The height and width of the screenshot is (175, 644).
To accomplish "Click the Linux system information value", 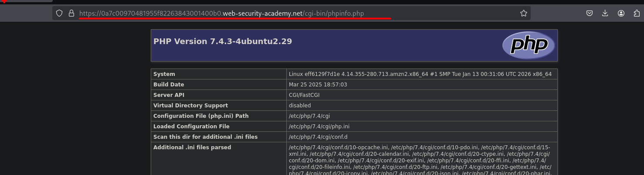I will click(x=420, y=74).
